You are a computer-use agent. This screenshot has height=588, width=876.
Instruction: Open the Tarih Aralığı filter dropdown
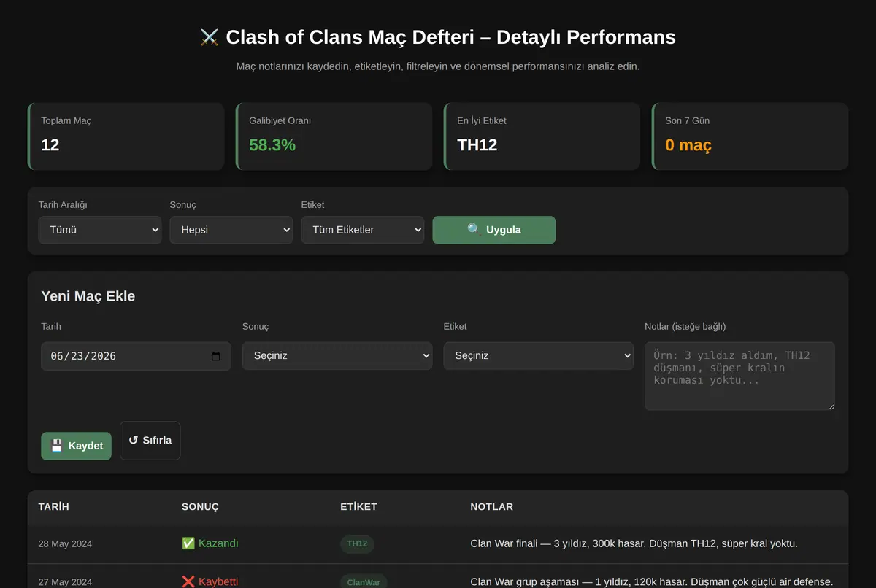100,230
